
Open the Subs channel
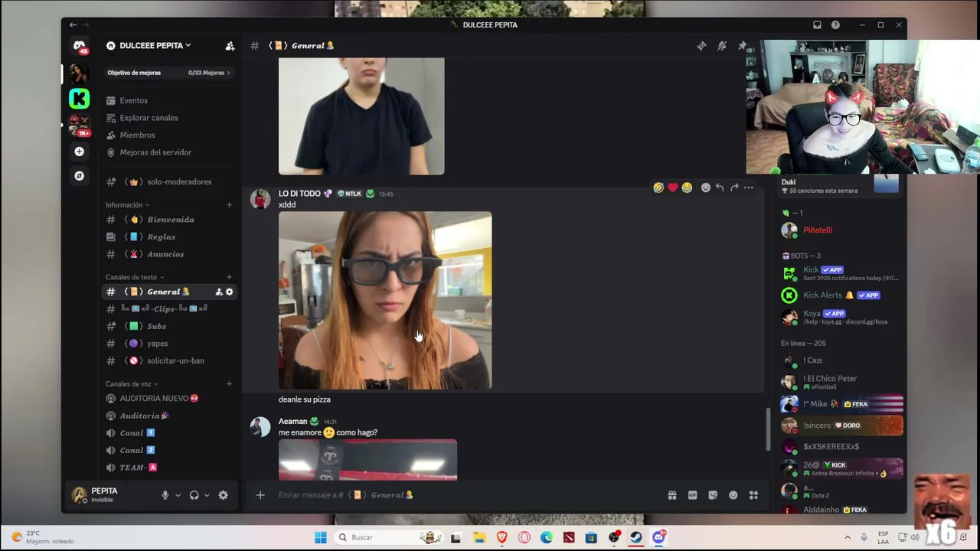tap(168, 326)
